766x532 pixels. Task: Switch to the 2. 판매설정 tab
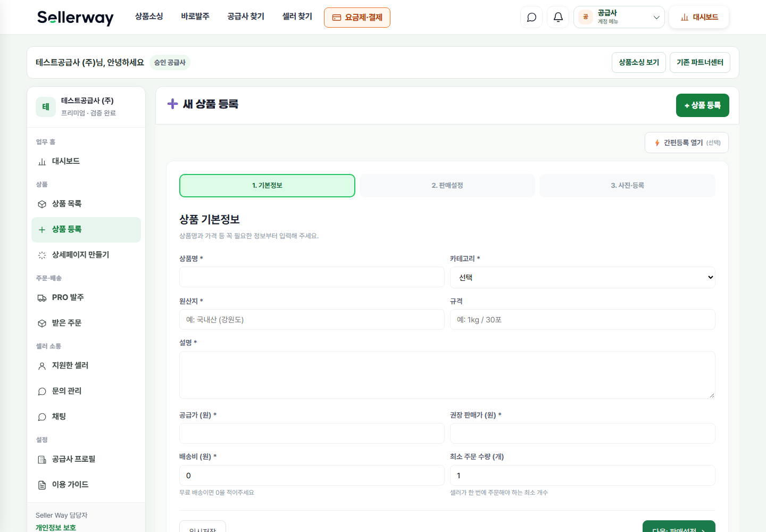(x=447, y=186)
